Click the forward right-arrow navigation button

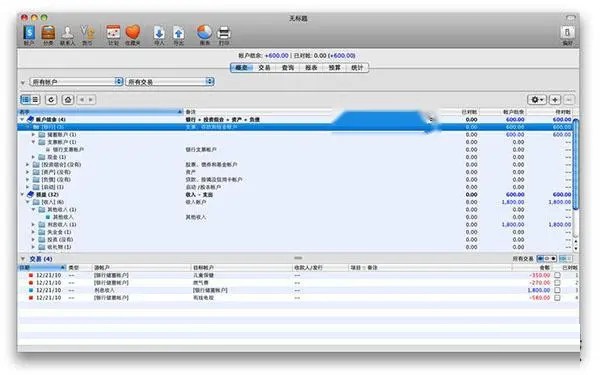pos(91,100)
